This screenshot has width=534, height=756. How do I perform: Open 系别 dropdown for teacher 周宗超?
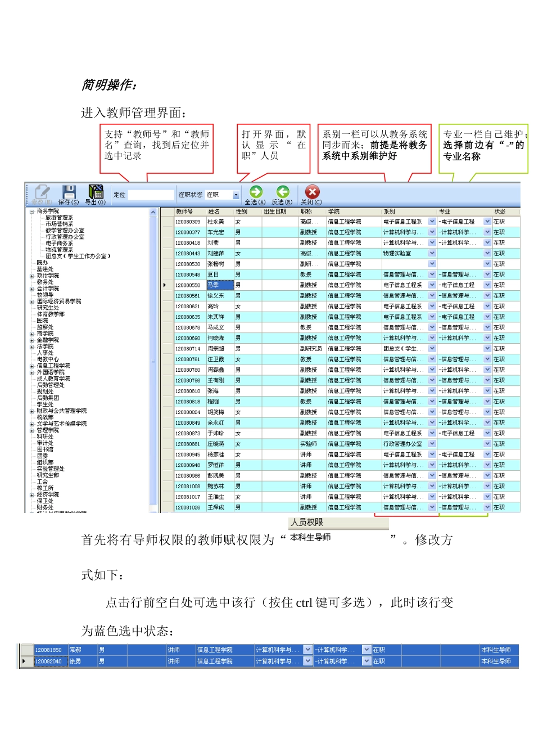432,349
